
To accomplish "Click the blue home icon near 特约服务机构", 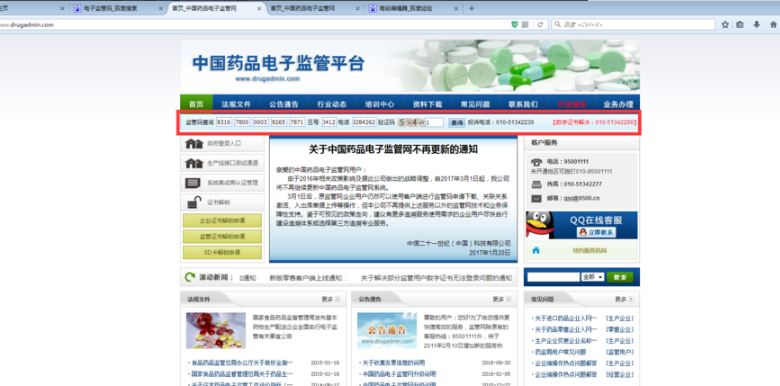I will (536, 251).
